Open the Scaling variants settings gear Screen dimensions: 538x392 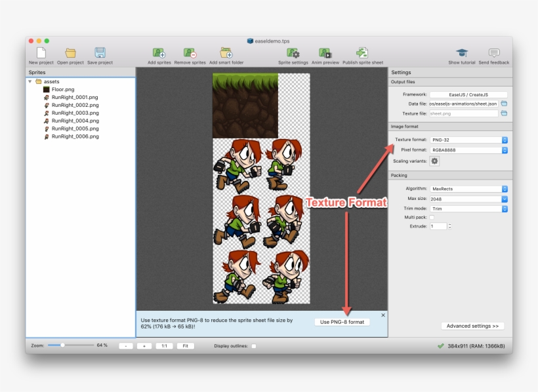[433, 161]
